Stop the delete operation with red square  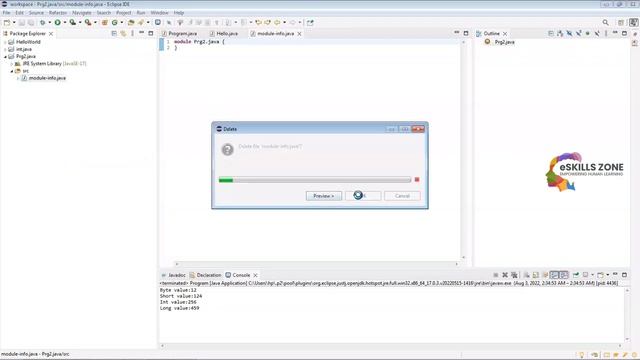point(417,180)
